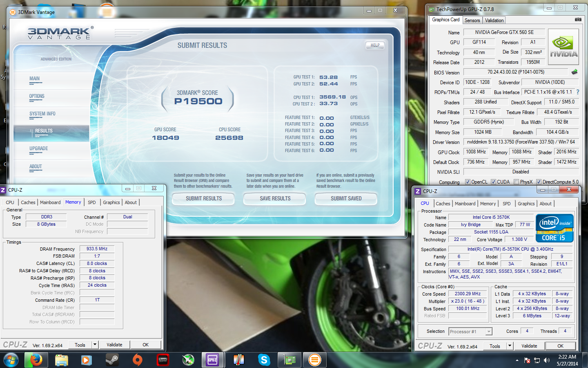The image size is (588, 368).
Task: Click the 3DMark Vantage title bar icon
Action: [x=13, y=12]
